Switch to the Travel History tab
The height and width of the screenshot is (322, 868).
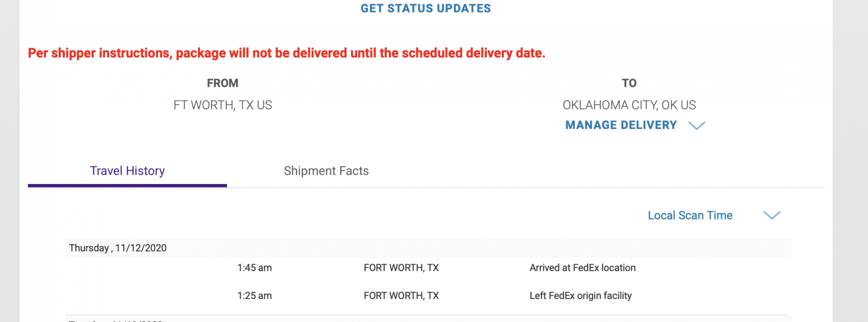pos(127,171)
